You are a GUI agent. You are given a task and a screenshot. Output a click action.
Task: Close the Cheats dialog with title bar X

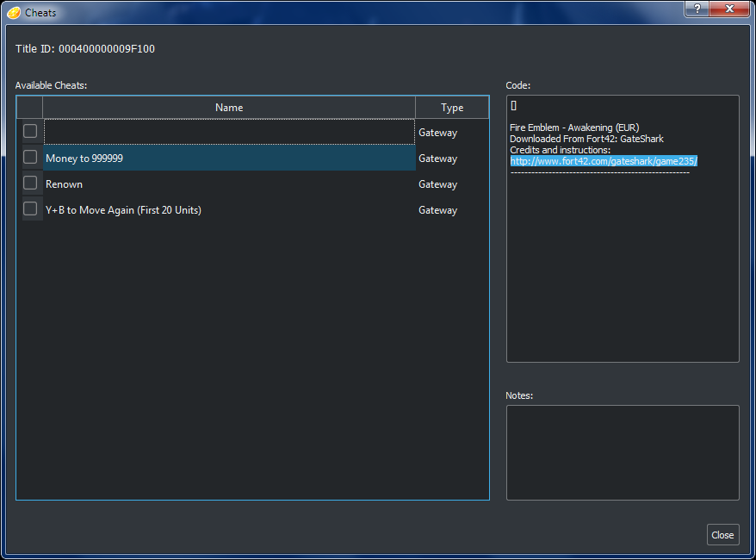click(729, 9)
